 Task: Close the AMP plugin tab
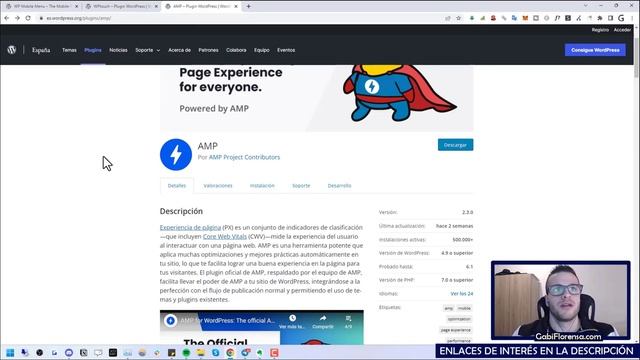click(236, 7)
